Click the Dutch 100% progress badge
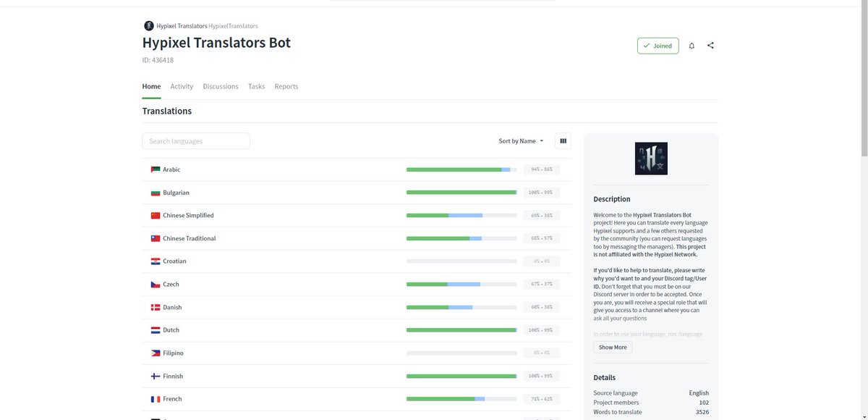Screen dimensions: 868x420 (542, 330)
